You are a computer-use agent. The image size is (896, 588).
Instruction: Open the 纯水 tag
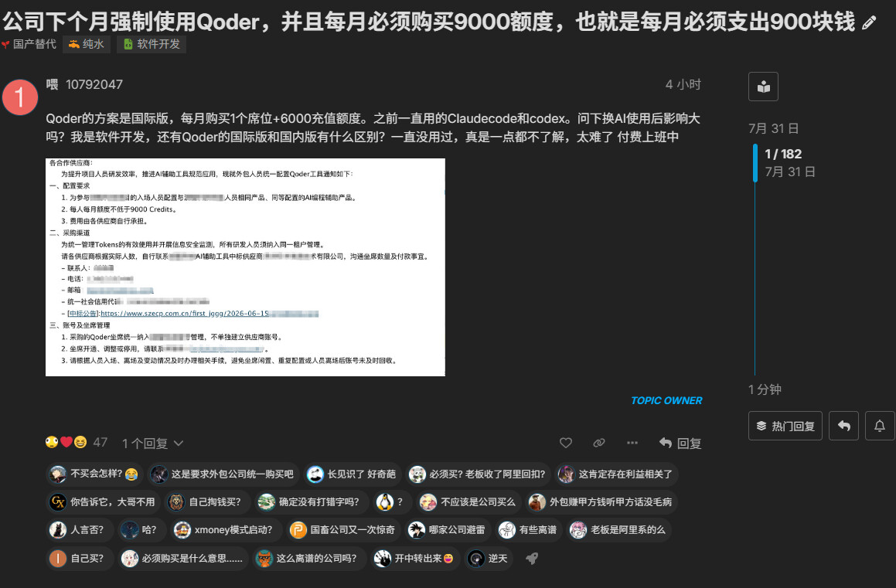87,44
